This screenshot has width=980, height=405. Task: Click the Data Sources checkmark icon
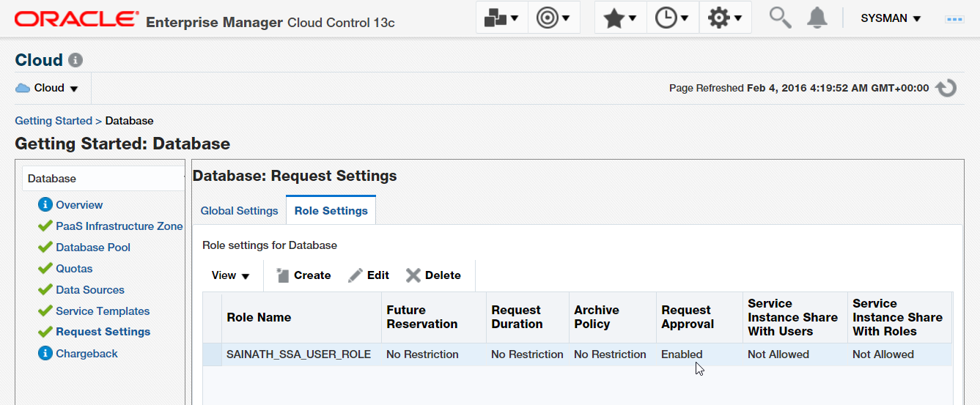45,290
